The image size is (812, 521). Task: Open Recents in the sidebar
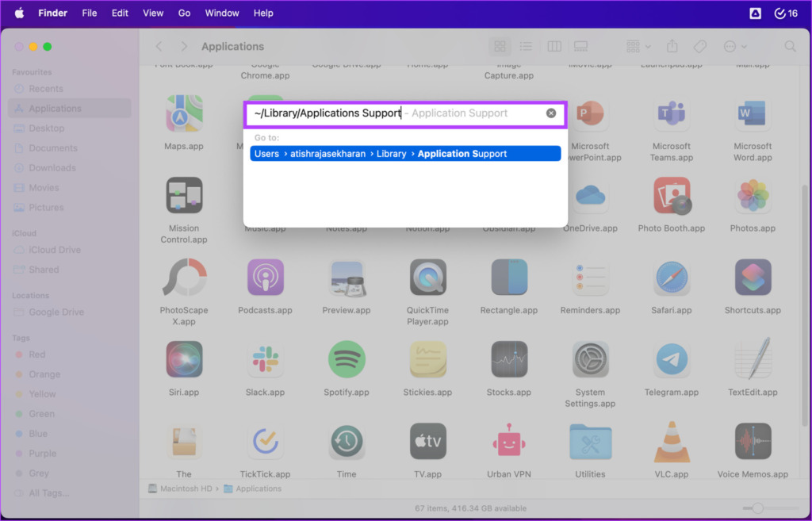[x=70, y=89]
